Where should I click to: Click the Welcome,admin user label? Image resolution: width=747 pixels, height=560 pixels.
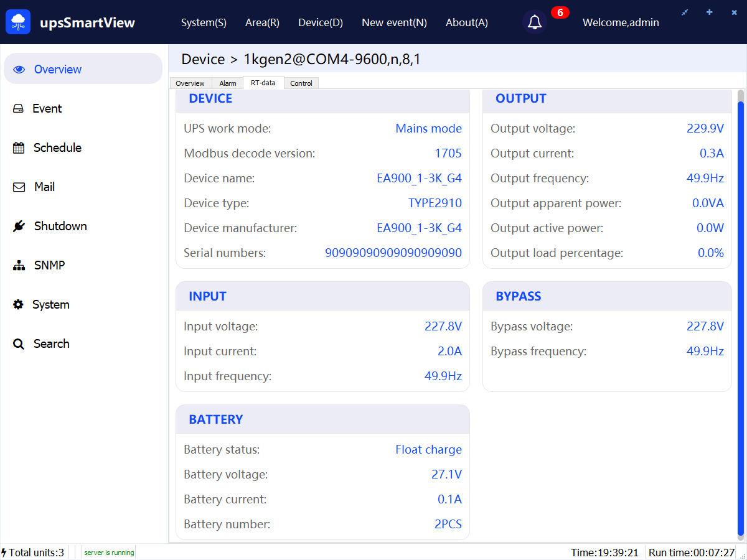coord(621,22)
